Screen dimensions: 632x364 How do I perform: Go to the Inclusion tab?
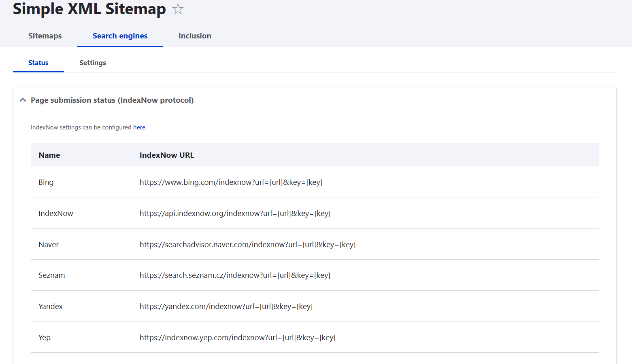click(195, 36)
